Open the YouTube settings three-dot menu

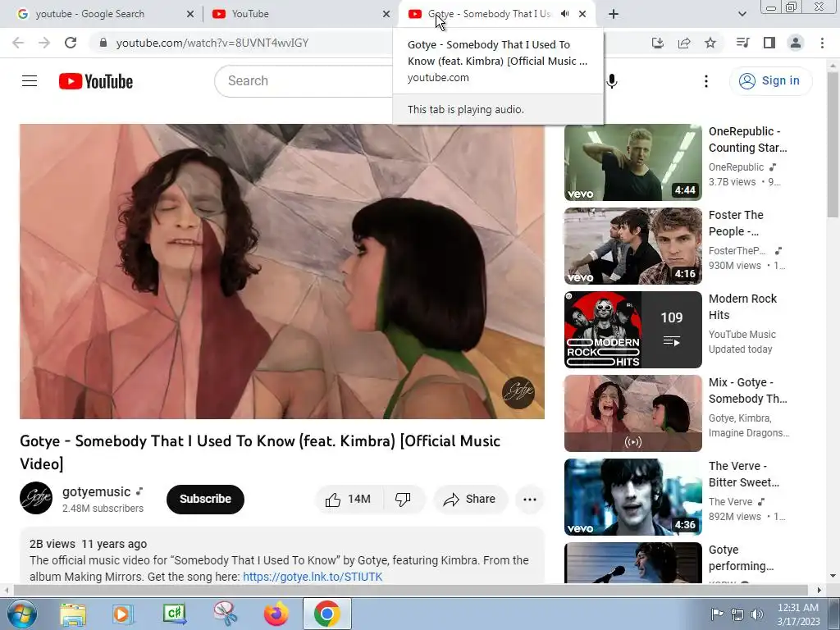tap(706, 81)
